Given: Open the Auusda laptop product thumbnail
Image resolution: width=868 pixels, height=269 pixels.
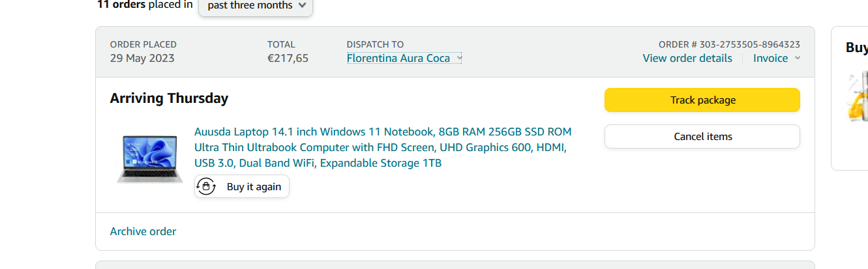Looking at the screenshot, I should (149, 158).
